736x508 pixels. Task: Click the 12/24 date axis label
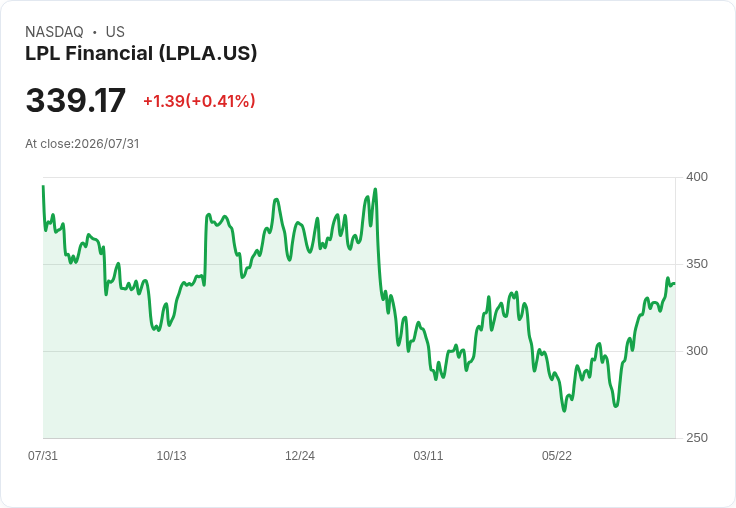[x=300, y=455]
